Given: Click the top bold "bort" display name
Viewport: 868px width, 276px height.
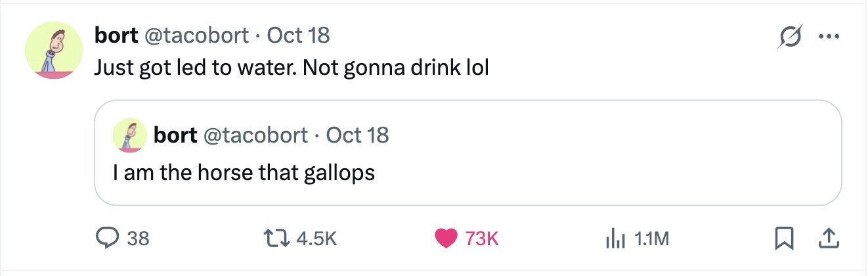Looking at the screenshot, I should (116, 35).
